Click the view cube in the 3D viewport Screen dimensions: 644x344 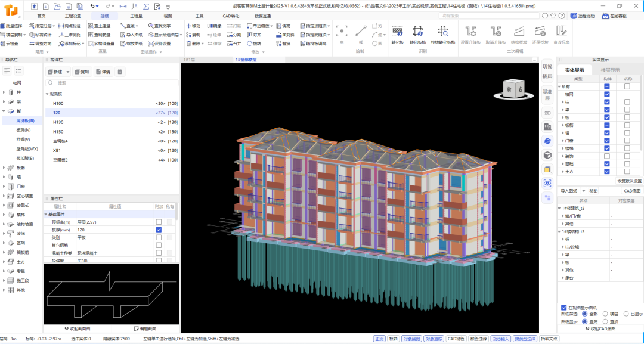512,89
